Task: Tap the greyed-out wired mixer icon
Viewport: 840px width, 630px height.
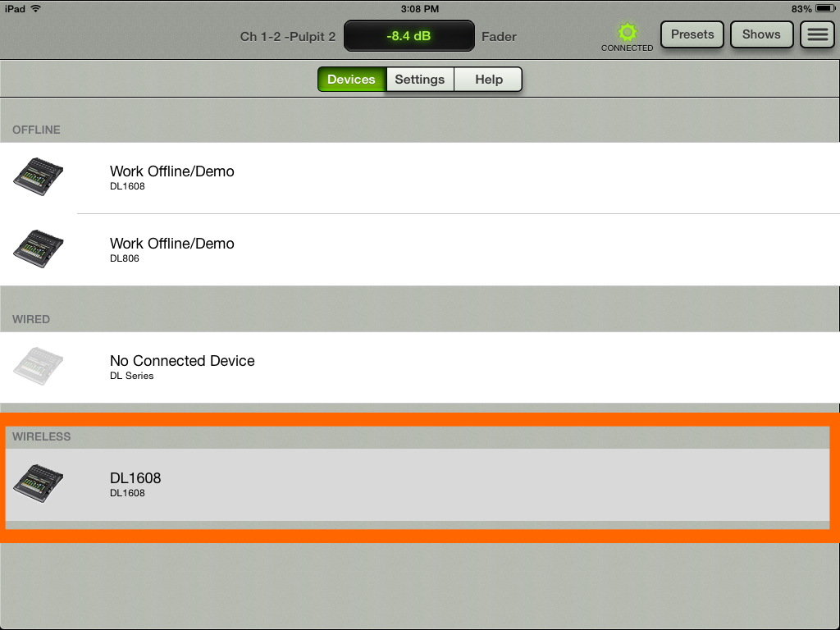Action: (x=39, y=366)
